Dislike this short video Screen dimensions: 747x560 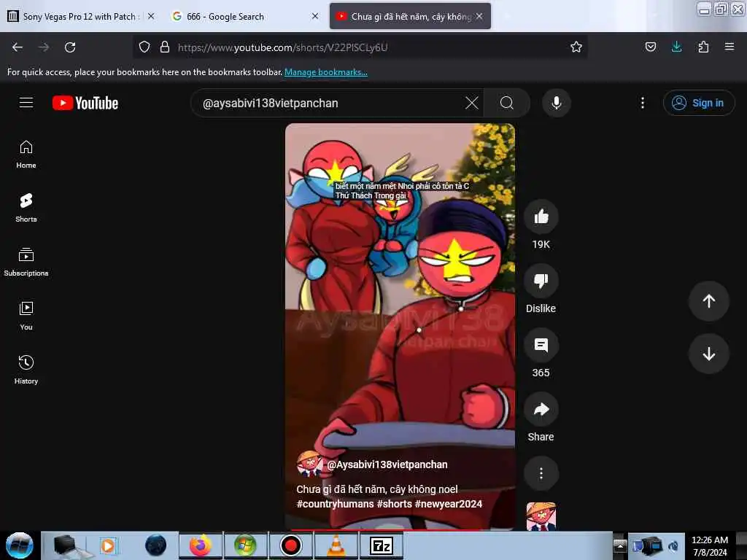[x=541, y=281]
